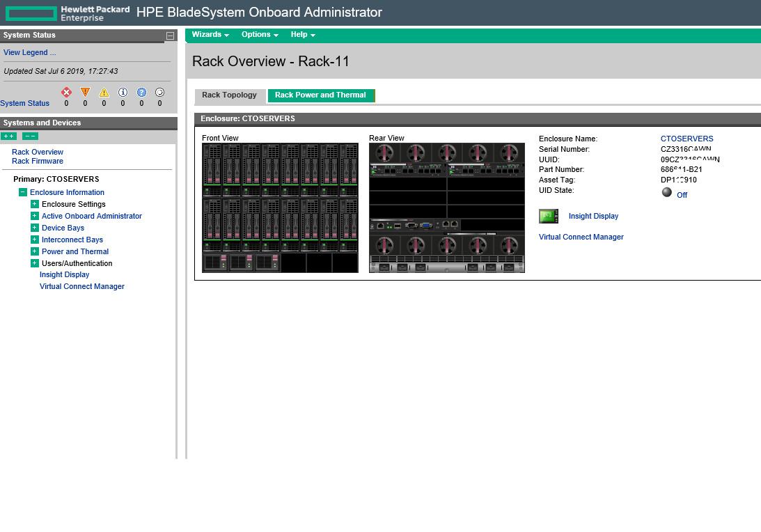Image resolution: width=761 pixels, height=532 pixels.
Task: Open Device Bays link in tree
Action: 63,228
